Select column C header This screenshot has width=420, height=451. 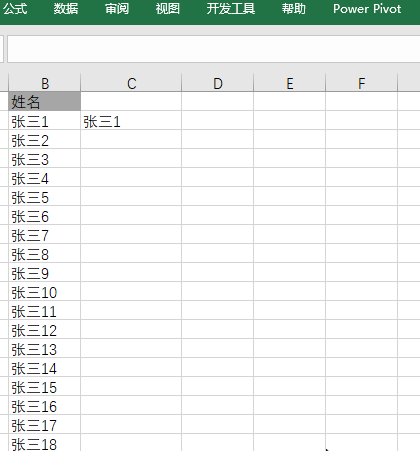(131, 83)
